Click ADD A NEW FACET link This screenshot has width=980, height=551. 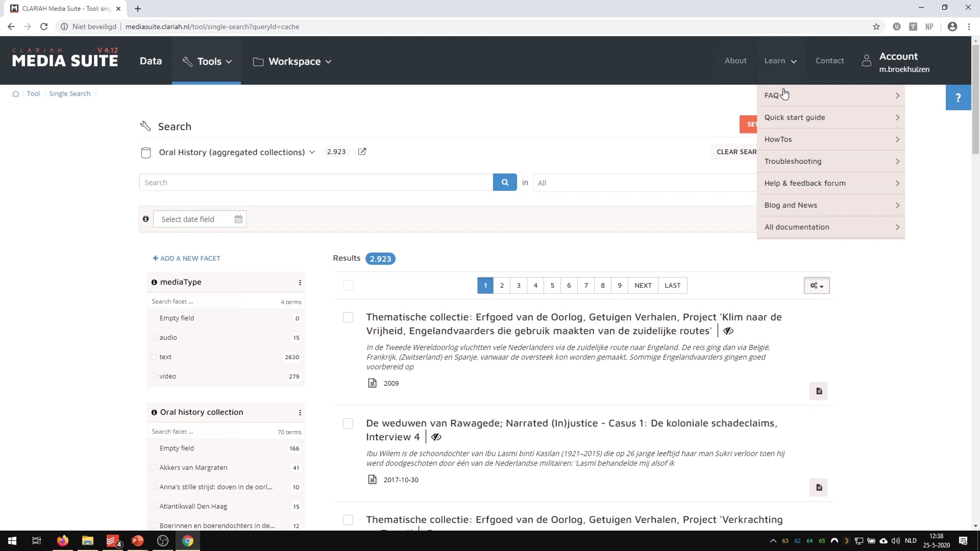pyautogui.click(x=187, y=258)
